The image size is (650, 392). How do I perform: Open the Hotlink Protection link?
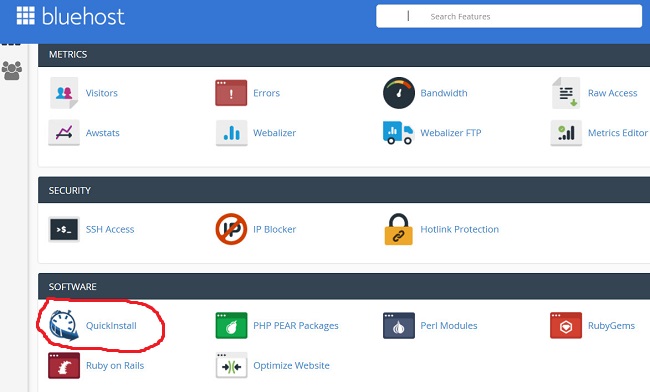click(x=460, y=229)
